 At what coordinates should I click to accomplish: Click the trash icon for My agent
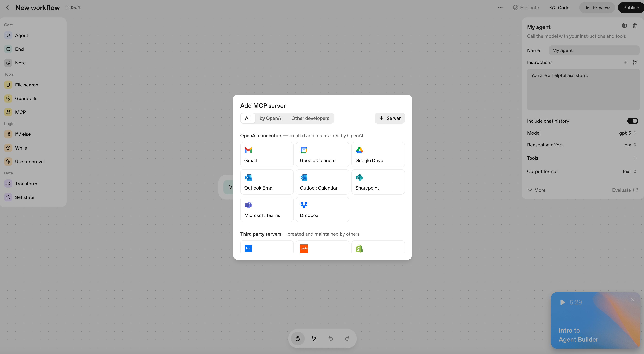(x=635, y=26)
